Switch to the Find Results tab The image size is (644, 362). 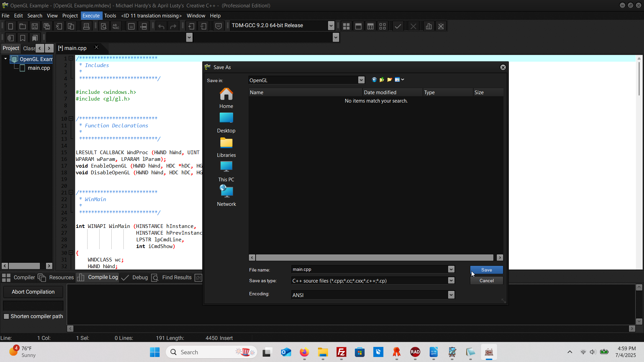172,278
